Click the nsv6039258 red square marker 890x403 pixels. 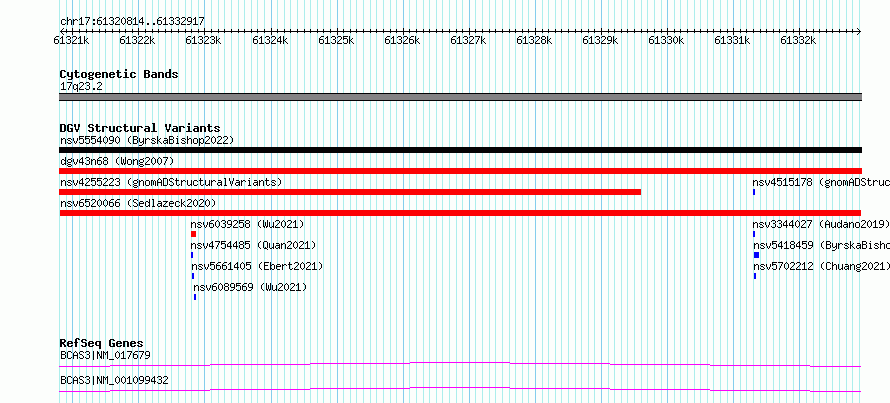coord(194,234)
